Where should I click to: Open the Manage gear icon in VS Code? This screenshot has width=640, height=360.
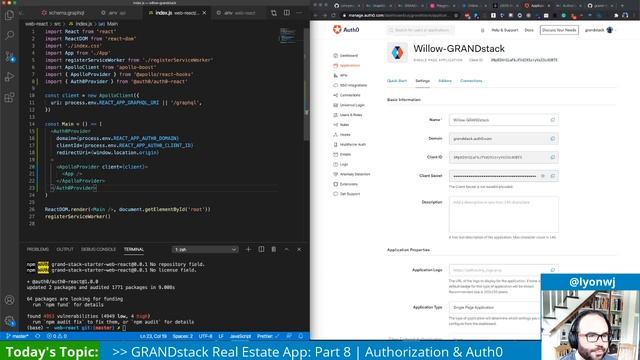pyautogui.click(x=9, y=321)
